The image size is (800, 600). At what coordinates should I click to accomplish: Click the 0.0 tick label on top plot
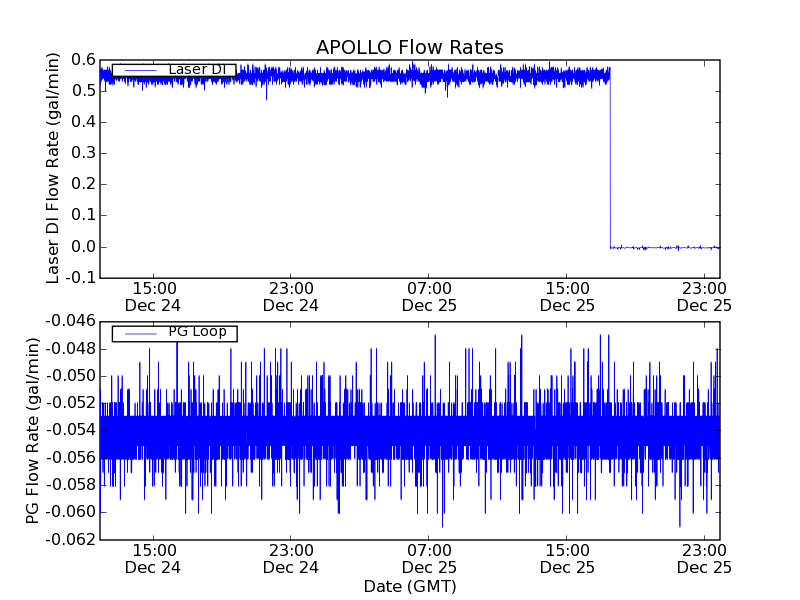(83, 247)
